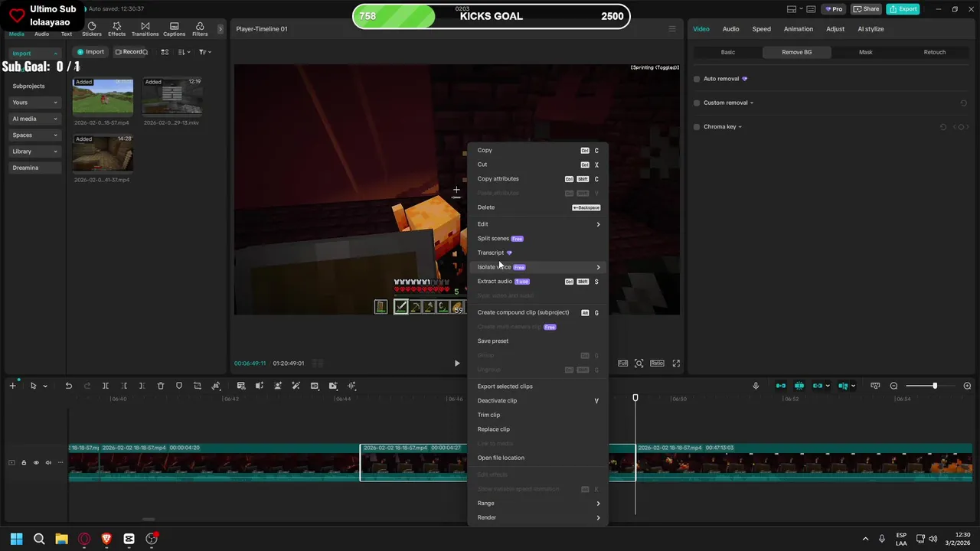Expand more panel tabs with right arrow
The image size is (980, 551).
[x=220, y=29]
